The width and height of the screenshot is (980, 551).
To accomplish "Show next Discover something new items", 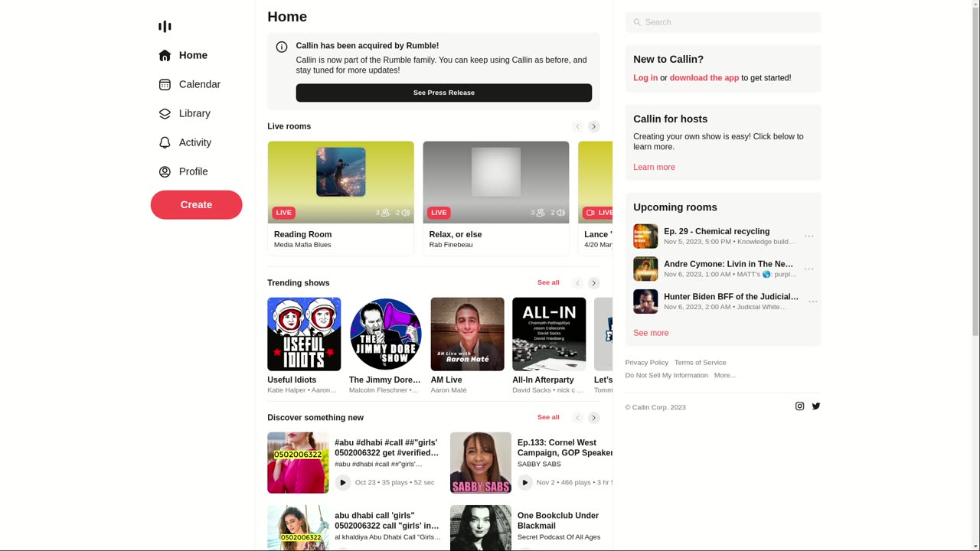I will [594, 418].
